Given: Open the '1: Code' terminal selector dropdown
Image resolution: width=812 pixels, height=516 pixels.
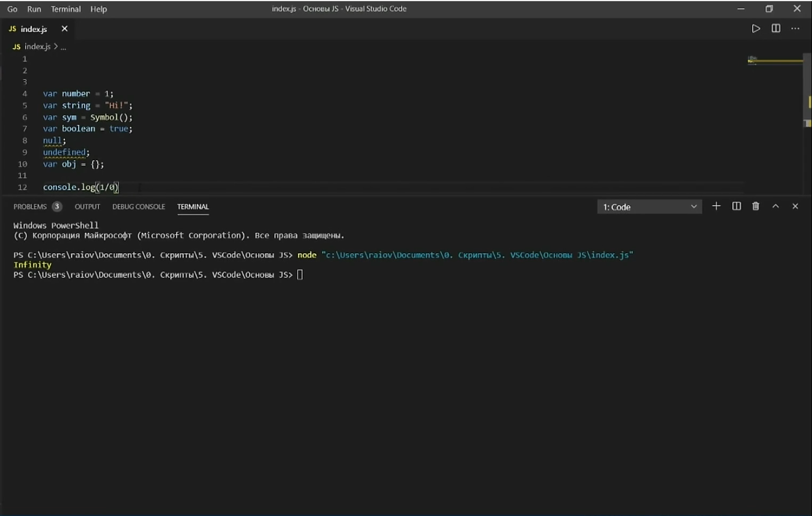Looking at the screenshot, I should [x=649, y=207].
